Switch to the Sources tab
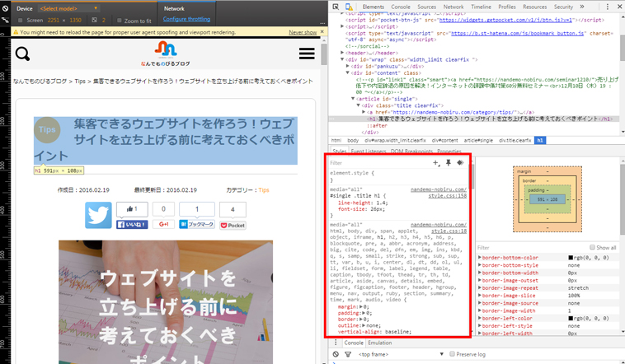This screenshot has width=625, height=364. tap(427, 7)
